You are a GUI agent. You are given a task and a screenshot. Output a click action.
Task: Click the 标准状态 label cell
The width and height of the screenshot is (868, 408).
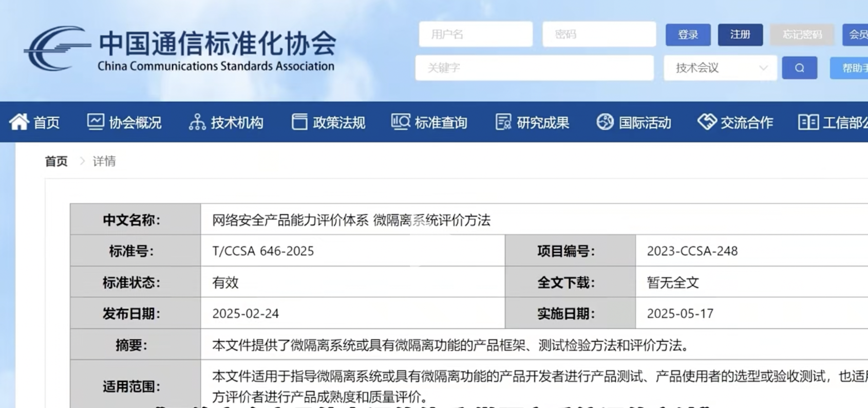tap(135, 282)
